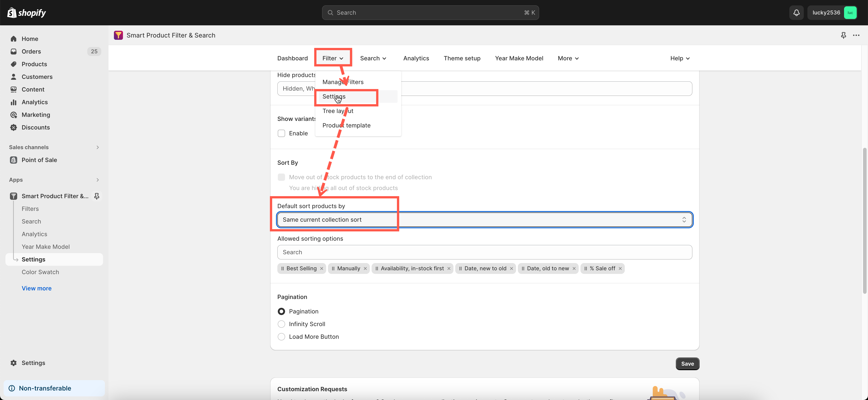Open the Settings gear at sidebar bottom
This screenshot has width=868, height=400.
(14, 362)
